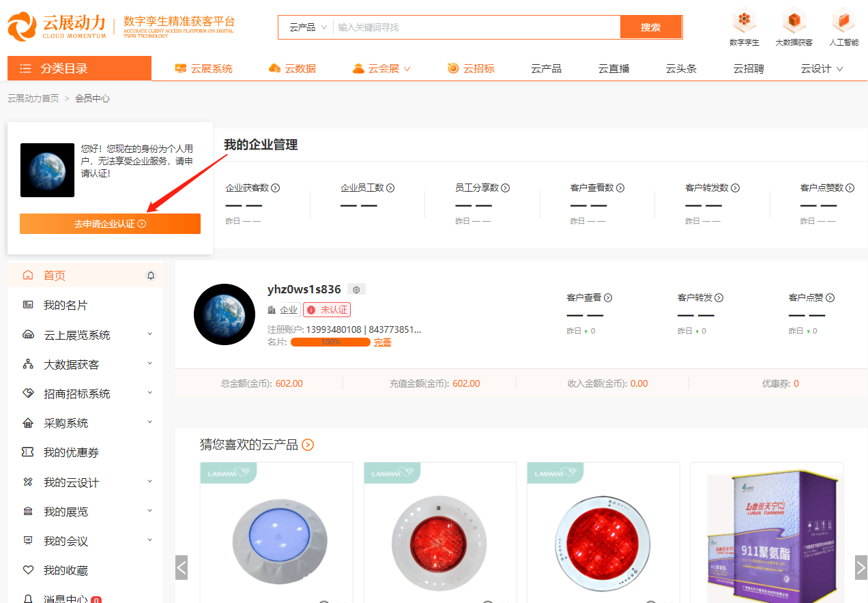The width and height of the screenshot is (868, 603).
Task: Click the 完善 link beside the progress bar
Action: tap(382, 342)
